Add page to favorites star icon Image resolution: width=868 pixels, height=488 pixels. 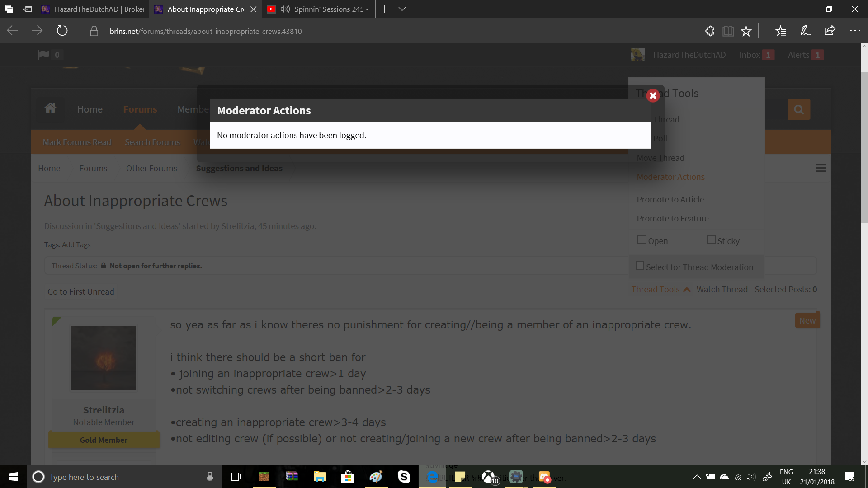[x=746, y=31]
